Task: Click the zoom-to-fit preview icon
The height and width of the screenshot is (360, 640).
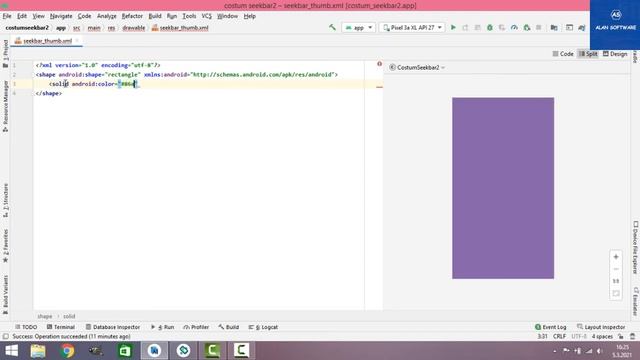Action: [x=616, y=293]
